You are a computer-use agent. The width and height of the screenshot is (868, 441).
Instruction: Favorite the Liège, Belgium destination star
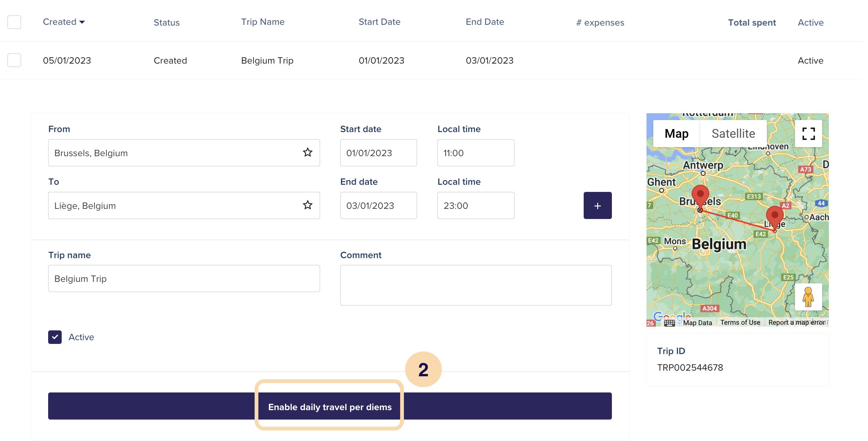(x=307, y=205)
